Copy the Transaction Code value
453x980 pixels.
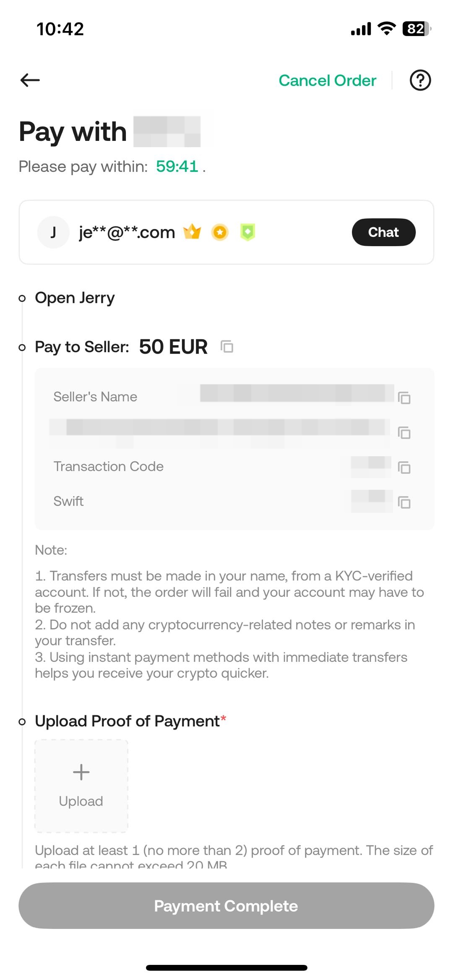coord(404,467)
